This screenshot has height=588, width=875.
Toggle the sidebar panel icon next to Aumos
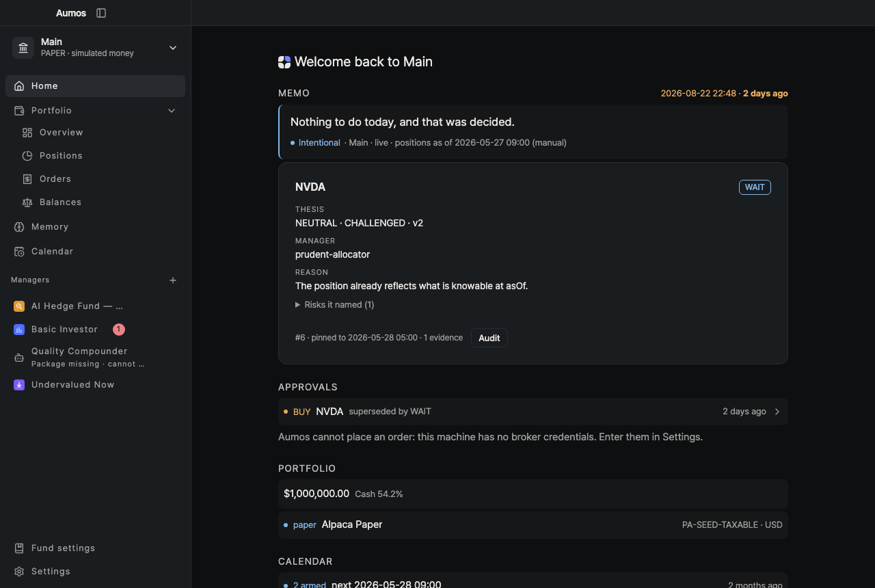click(x=101, y=13)
